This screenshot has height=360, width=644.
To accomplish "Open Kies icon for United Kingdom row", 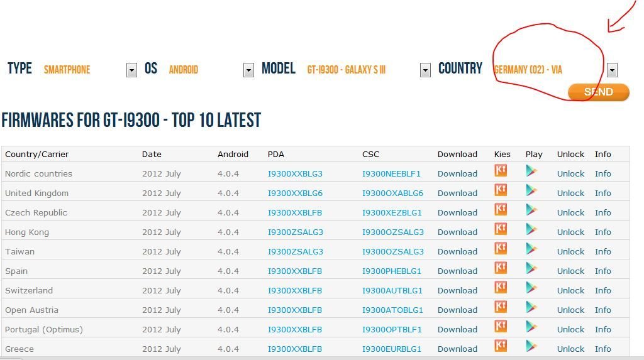I will (500, 190).
